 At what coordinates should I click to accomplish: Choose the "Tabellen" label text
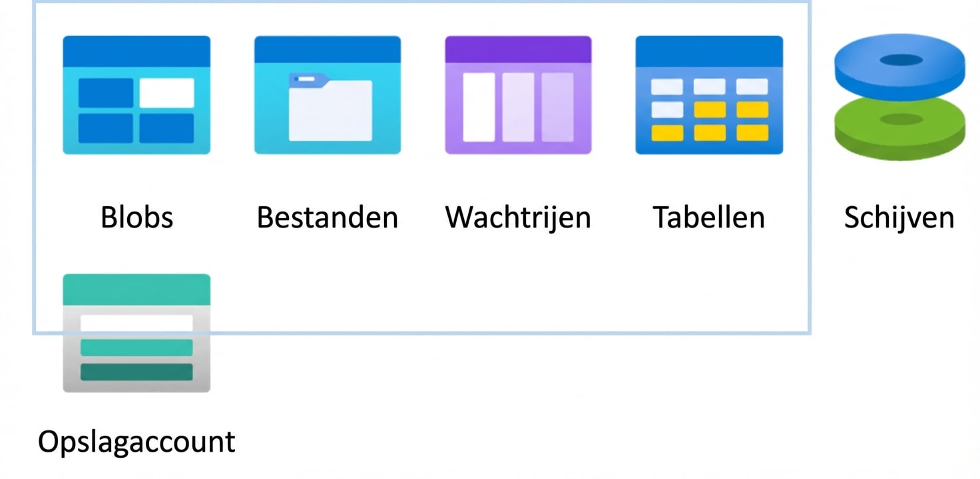[x=709, y=218]
